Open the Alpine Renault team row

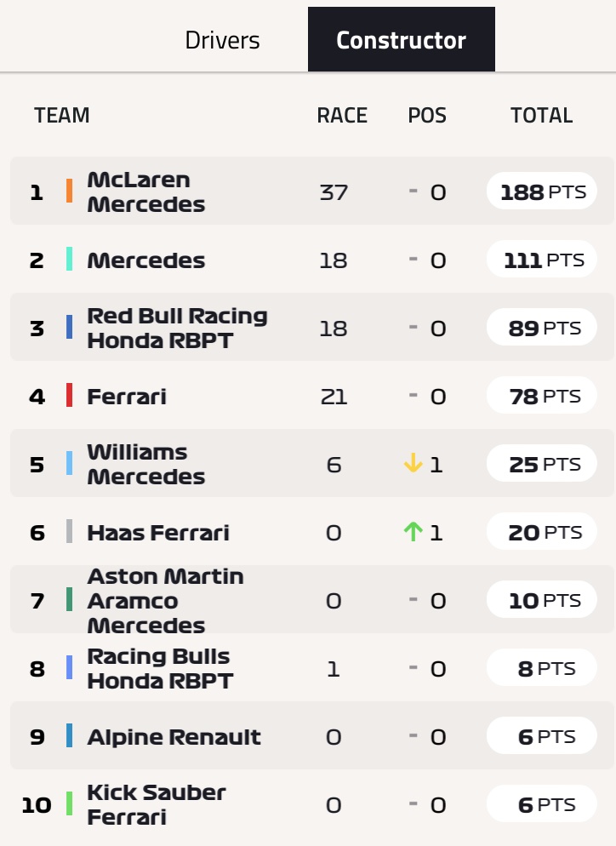pos(311,736)
